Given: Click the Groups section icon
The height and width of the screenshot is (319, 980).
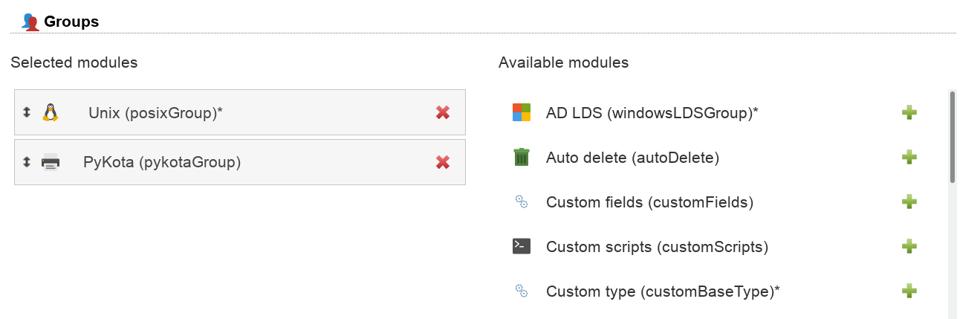Looking at the screenshot, I should tap(30, 22).
